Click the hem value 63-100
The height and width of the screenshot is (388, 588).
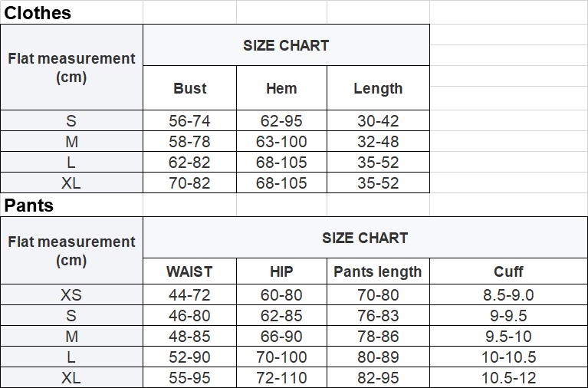pos(281,141)
